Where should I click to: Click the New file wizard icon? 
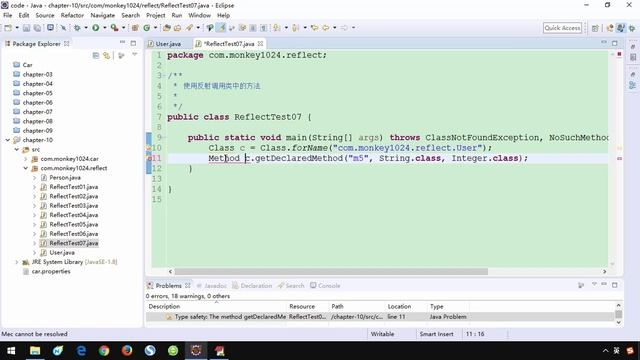tap(8, 28)
